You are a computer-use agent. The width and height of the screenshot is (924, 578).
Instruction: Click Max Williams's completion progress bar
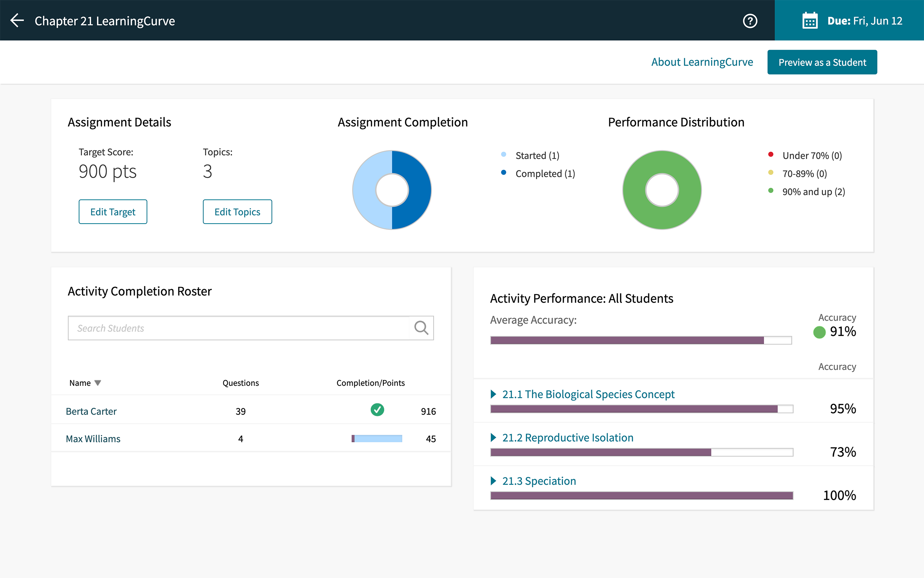click(377, 439)
